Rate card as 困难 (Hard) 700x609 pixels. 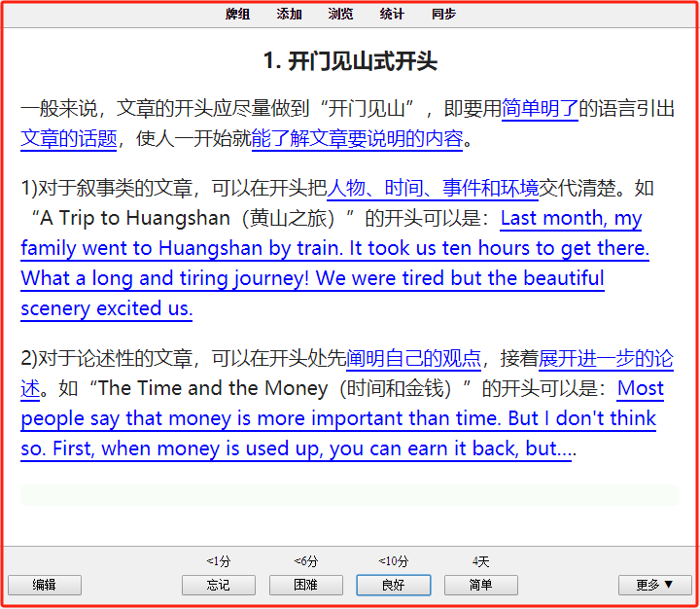[306, 585]
